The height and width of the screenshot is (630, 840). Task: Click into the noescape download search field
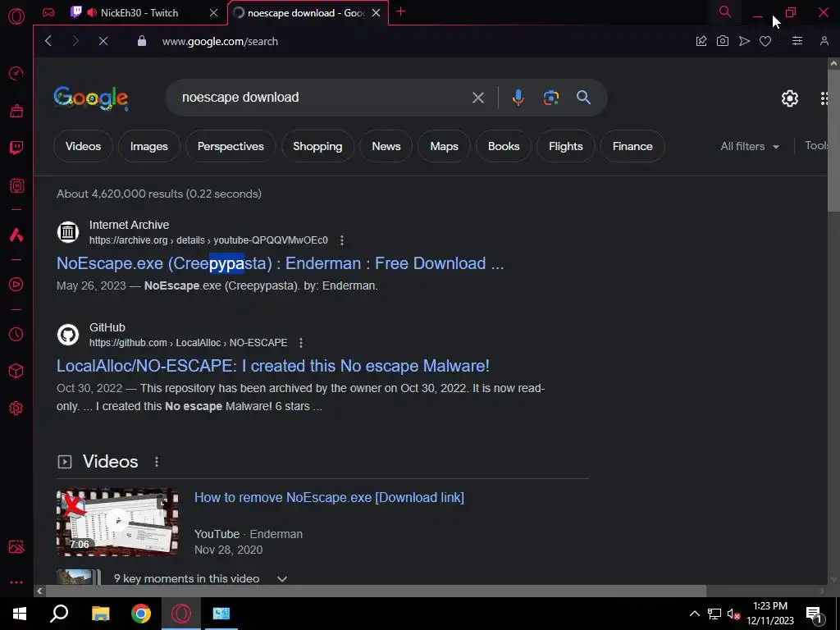point(322,98)
